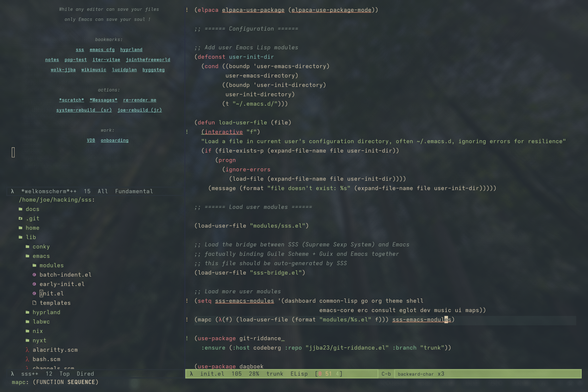Click the warning mark beside the mapc line

[187, 319]
